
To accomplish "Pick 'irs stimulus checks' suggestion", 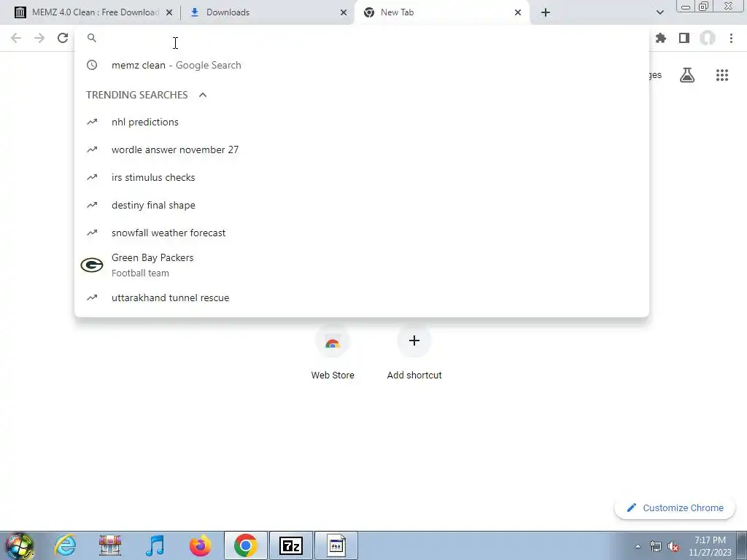I will (362, 177).
